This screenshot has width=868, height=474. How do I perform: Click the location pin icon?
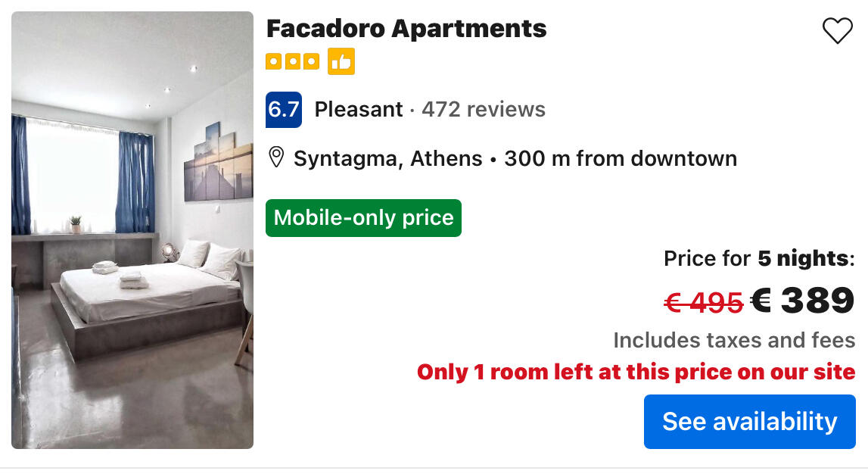(x=276, y=157)
